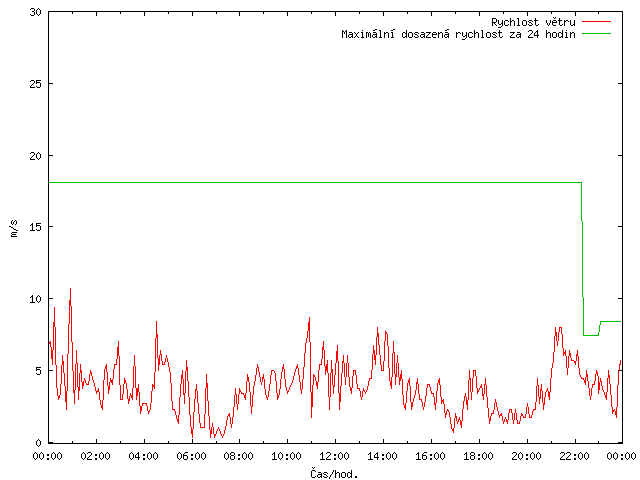Click the x-axis time label 04:00
Viewport: 640px width, 480px height.
(x=143, y=456)
